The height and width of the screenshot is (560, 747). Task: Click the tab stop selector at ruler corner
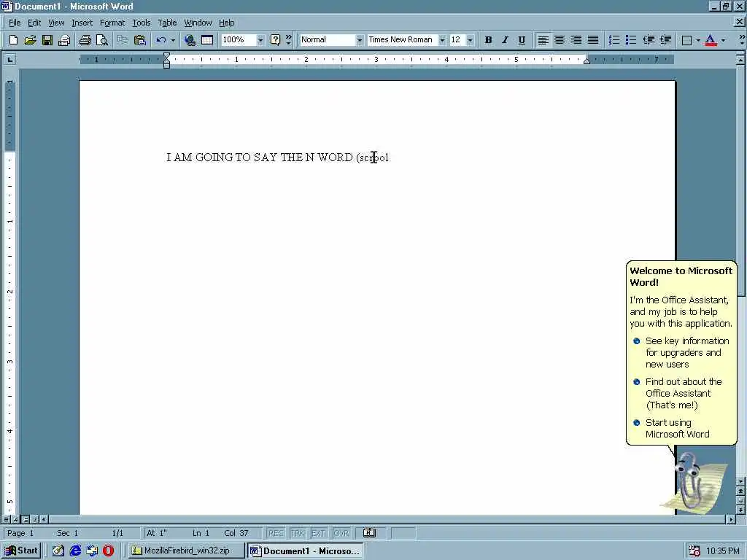click(9, 60)
